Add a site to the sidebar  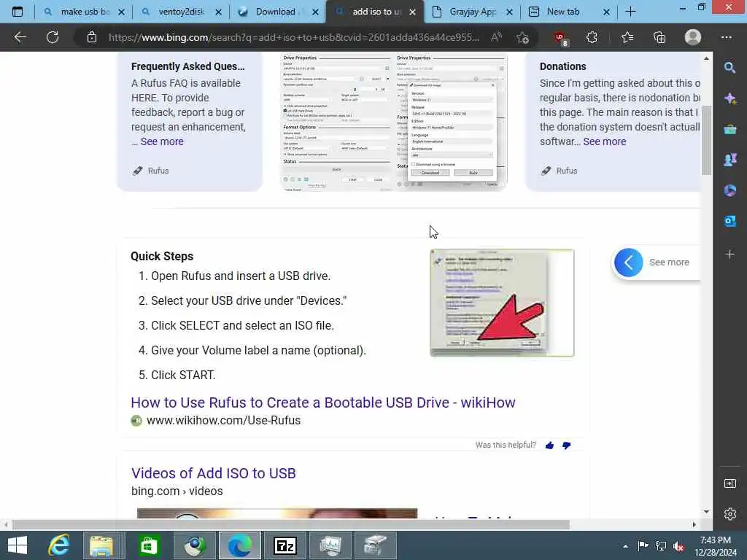(729, 254)
